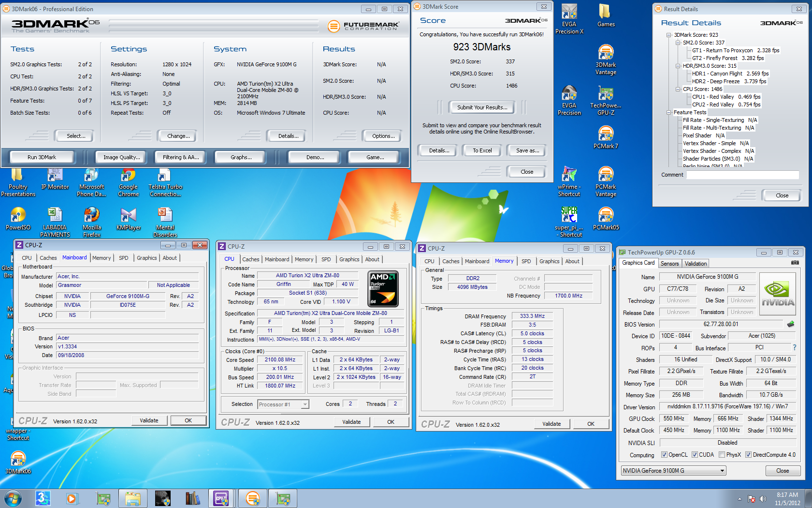The height and width of the screenshot is (508, 812).
Task: Open the Mozilla Firefox desktop icon
Action: [91, 223]
